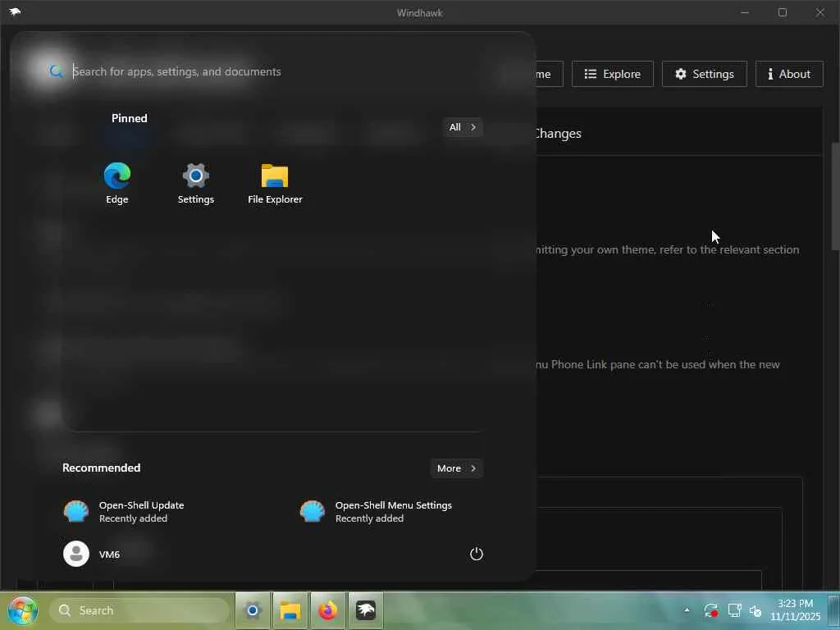The width and height of the screenshot is (840, 630).
Task: Switch to Windhawk from the taskbar
Action: 366,610
